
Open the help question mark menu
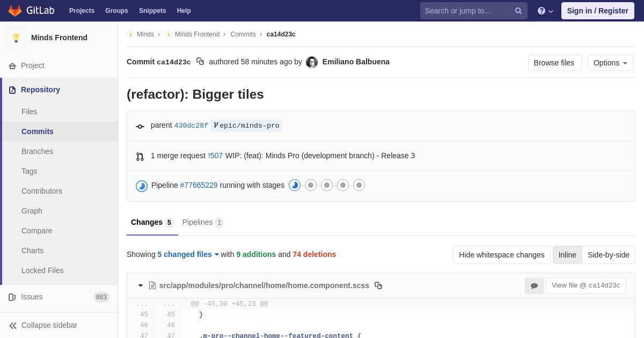click(545, 11)
